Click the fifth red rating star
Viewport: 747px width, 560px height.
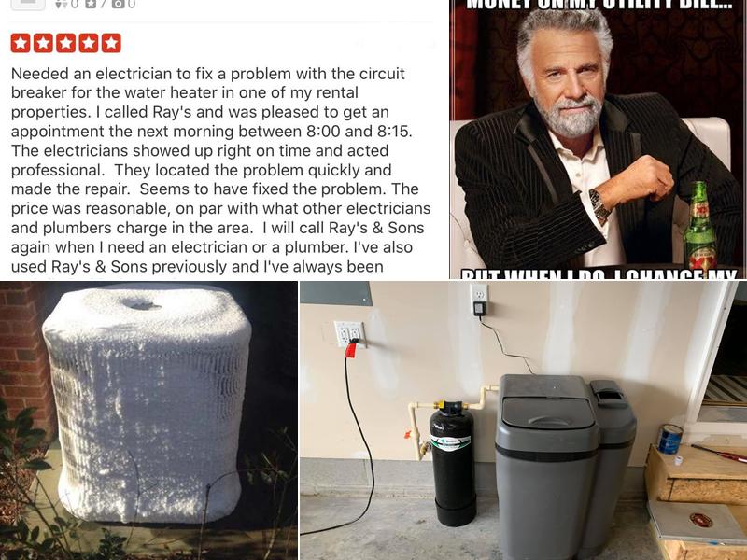coord(111,43)
